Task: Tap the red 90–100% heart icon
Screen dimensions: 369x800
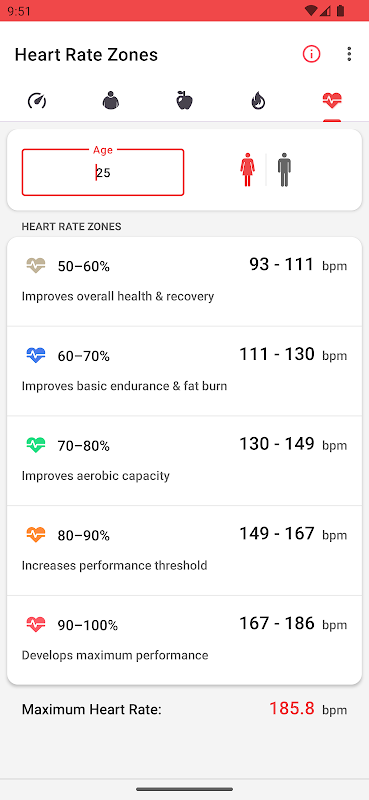Action: point(36,624)
